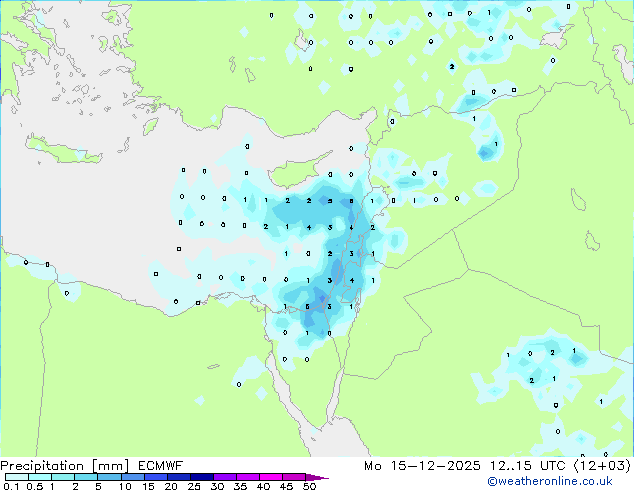634x490 pixels.
Task: Click the "0.1" legend scale label
Action: (x=11, y=486)
